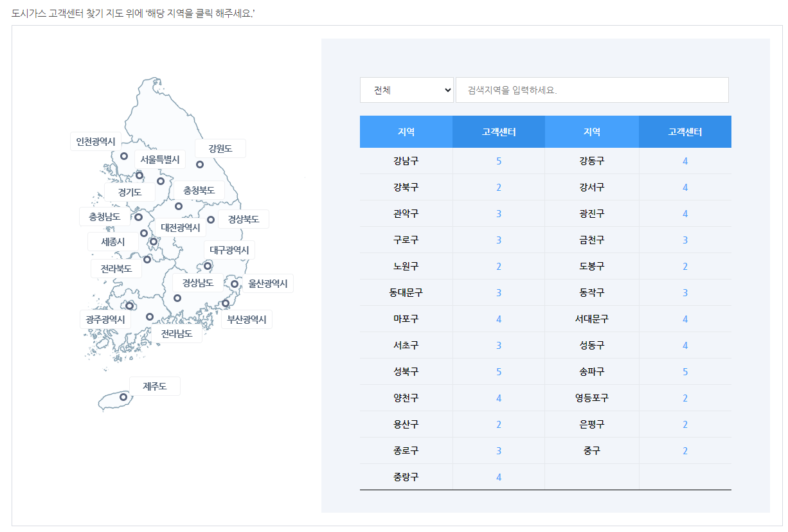Screen dimensions: 788x532
Task: Click 도봉구 customer center count
Action: click(x=685, y=266)
